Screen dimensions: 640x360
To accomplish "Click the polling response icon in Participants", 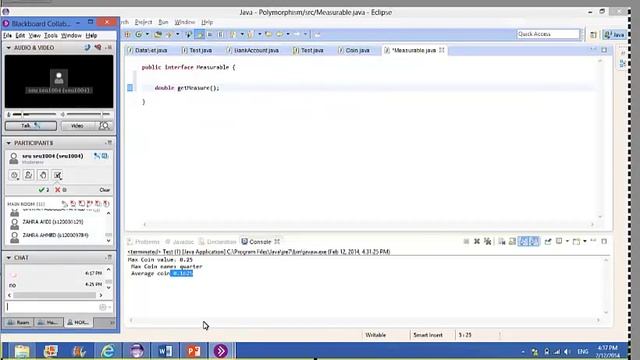I will tap(58, 175).
